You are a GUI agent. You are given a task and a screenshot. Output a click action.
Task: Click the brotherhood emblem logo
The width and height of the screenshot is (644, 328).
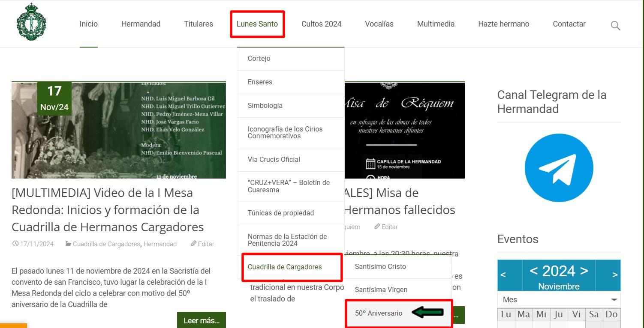click(x=31, y=22)
